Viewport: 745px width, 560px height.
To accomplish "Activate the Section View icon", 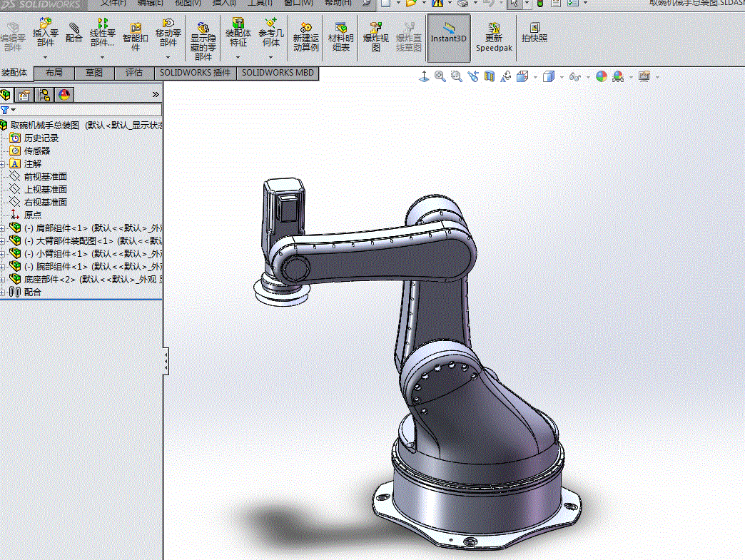I will pos(489,76).
